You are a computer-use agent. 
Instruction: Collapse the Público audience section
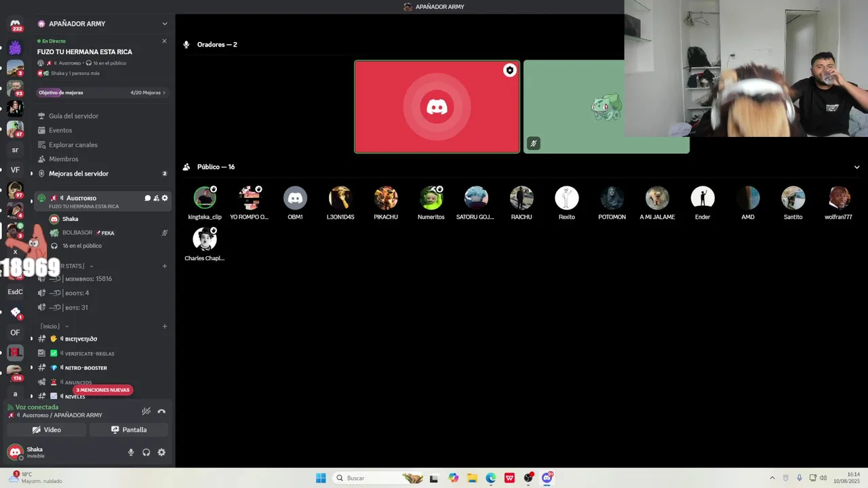tap(856, 167)
